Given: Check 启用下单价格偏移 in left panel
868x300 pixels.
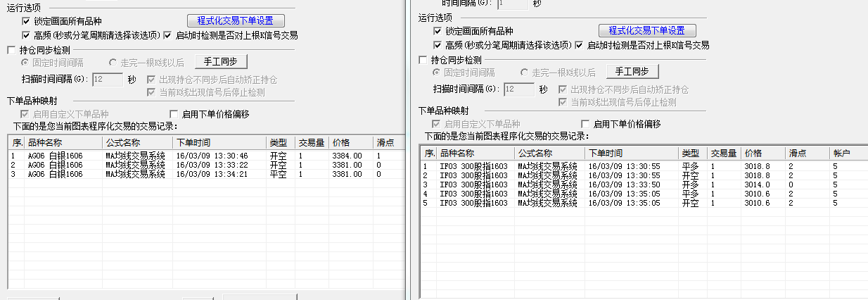Looking at the screenshot, I should tap(174, 114).
